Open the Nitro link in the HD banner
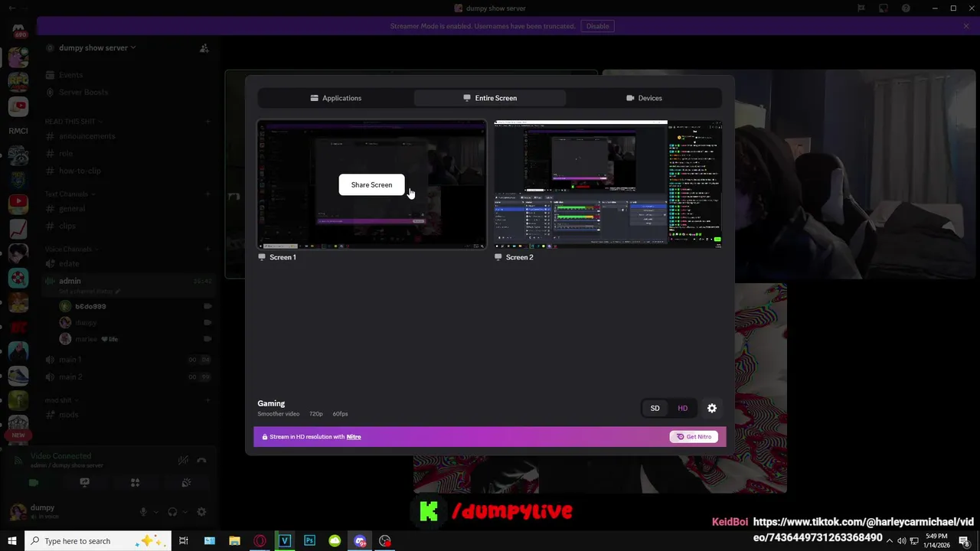 354,437
